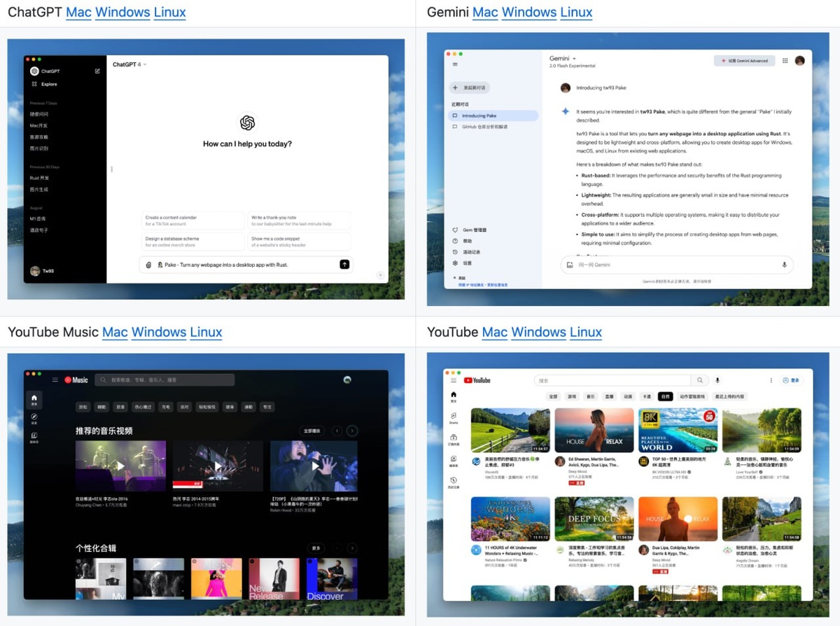Select 'Introducing Pake' conversation in Gemini
Screen dimensions: 840x626
[x=494, y=116]
